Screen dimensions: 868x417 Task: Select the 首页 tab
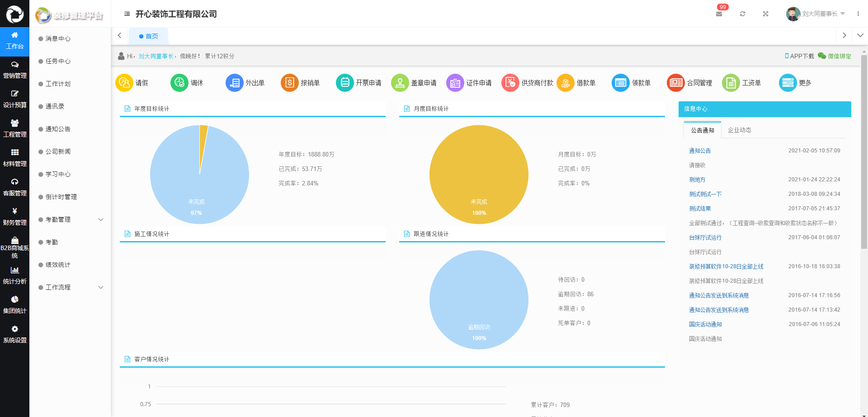pos(149,36)
